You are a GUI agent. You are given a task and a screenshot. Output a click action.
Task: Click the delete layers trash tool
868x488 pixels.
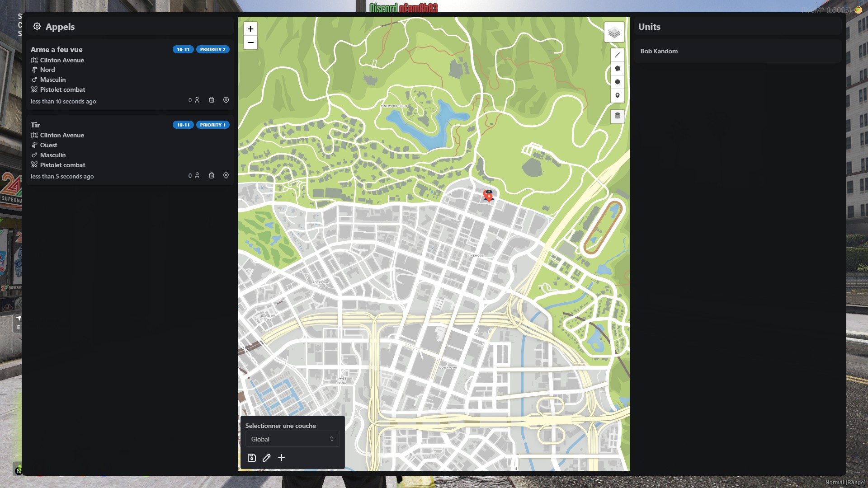618,116
